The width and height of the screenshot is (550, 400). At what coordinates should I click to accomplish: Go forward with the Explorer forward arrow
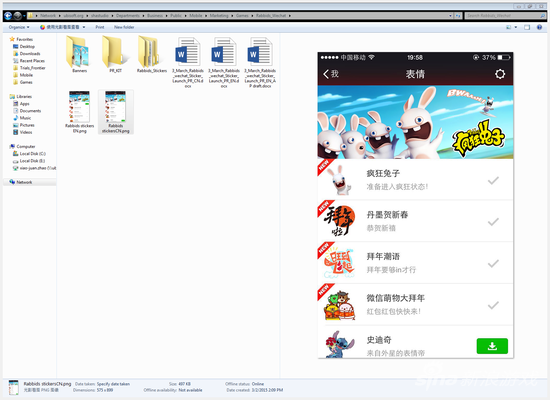click(x=18, y=15)
